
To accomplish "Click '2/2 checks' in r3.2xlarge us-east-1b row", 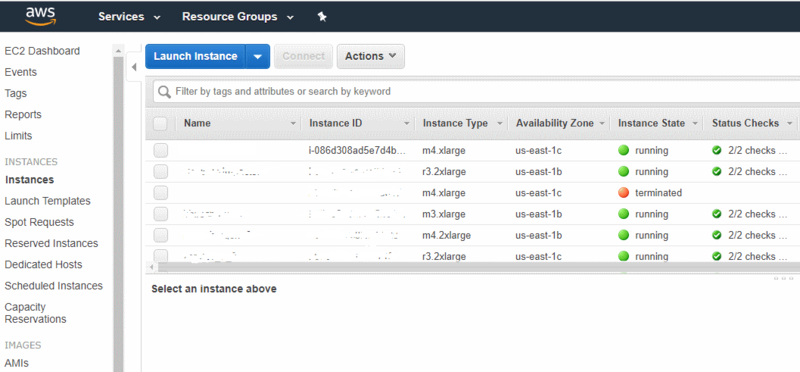I will (x=758, y=172).
